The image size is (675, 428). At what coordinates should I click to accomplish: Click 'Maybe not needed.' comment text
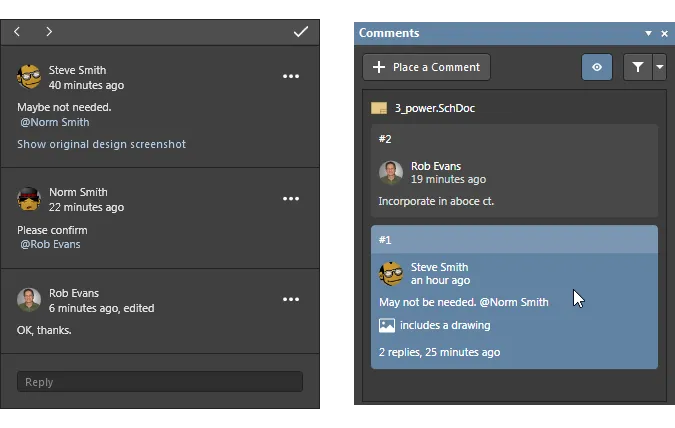point(64,107)
